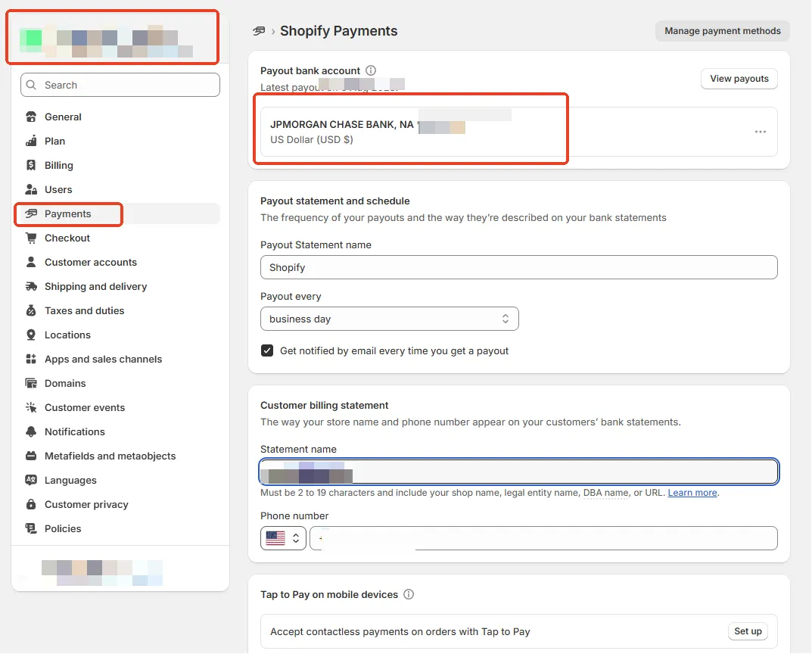Open the phone country flag selector
The width and height of the screenshot is (812, 654).
pos(283,538)
